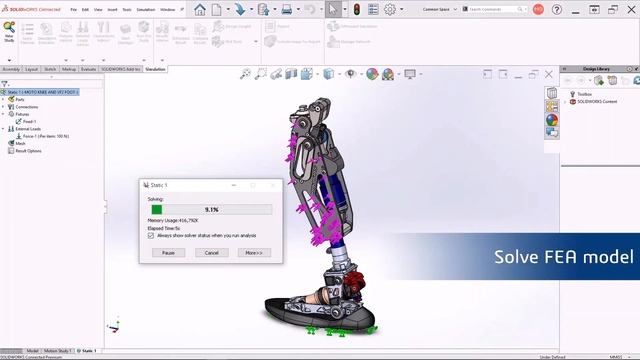Collapse the Fixtures tree node
The width and height of the screenshot is (640, 360).
pos(3,114)
